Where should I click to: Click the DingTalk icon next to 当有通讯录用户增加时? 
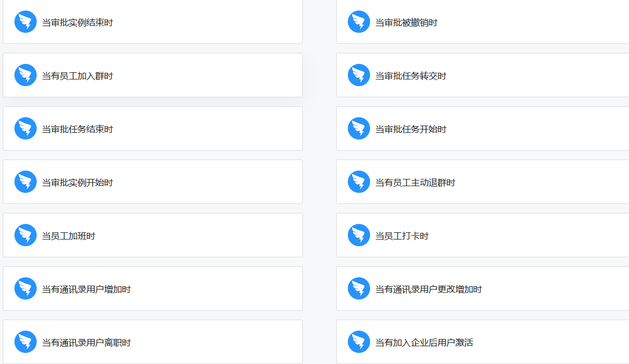(x=25, y=288)
